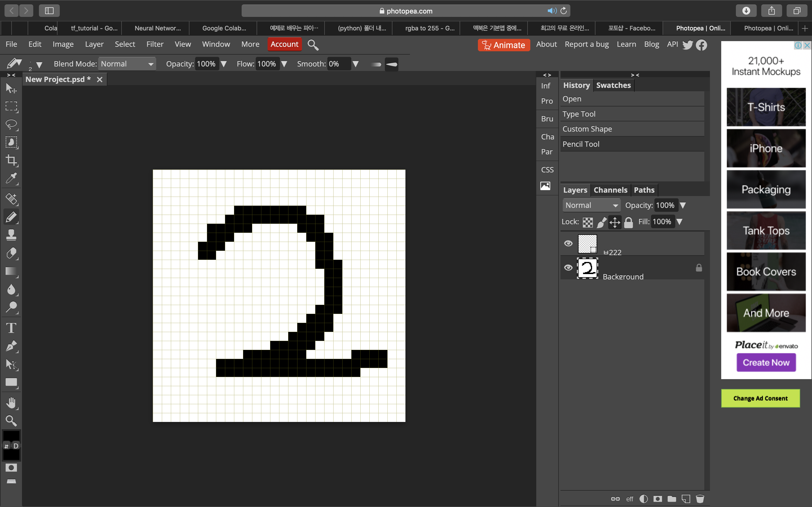
Task: Toggle the lock all padlock icon
Action: tap(628, 222)
